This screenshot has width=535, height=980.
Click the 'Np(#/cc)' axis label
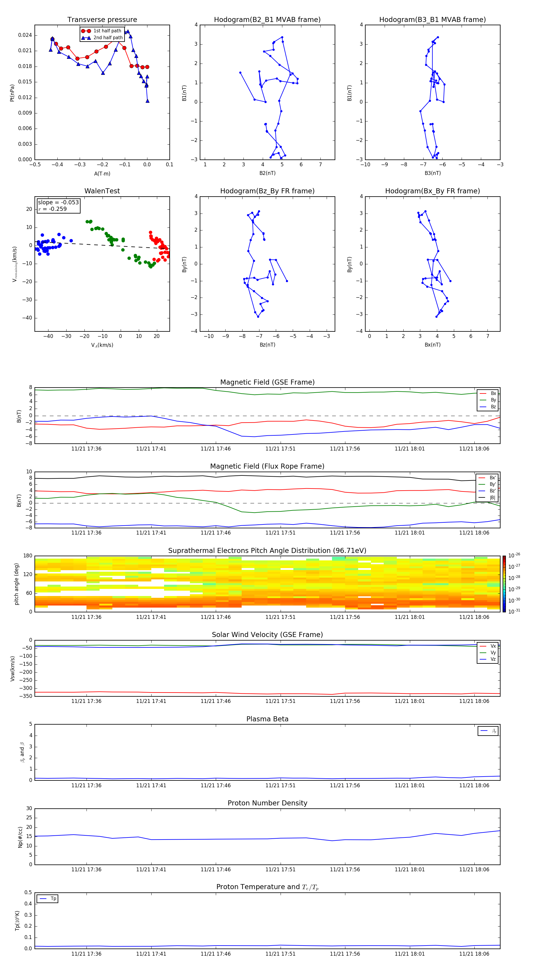point(20,837)
